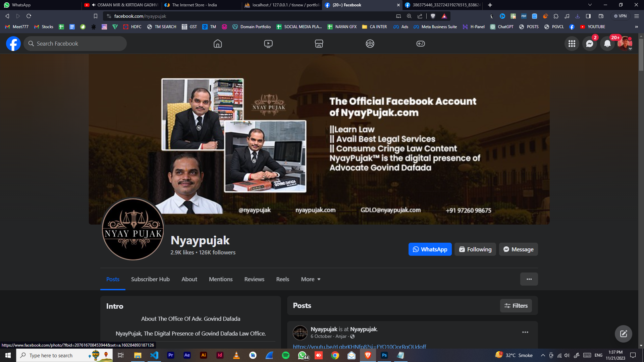The image size is (644, 362).
Task: Open the youtu.be link in the post
Action: 359,346
